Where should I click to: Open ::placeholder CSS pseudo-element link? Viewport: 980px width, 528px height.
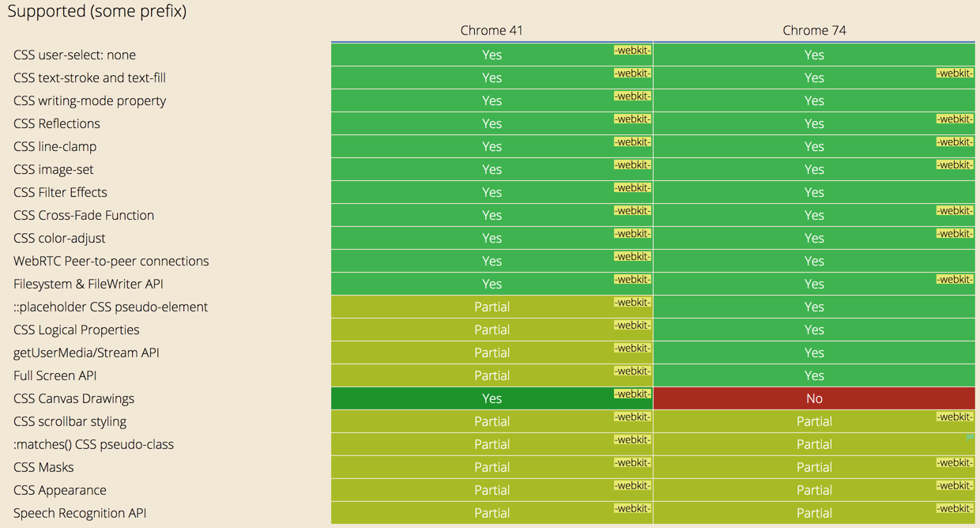[111, 307]
